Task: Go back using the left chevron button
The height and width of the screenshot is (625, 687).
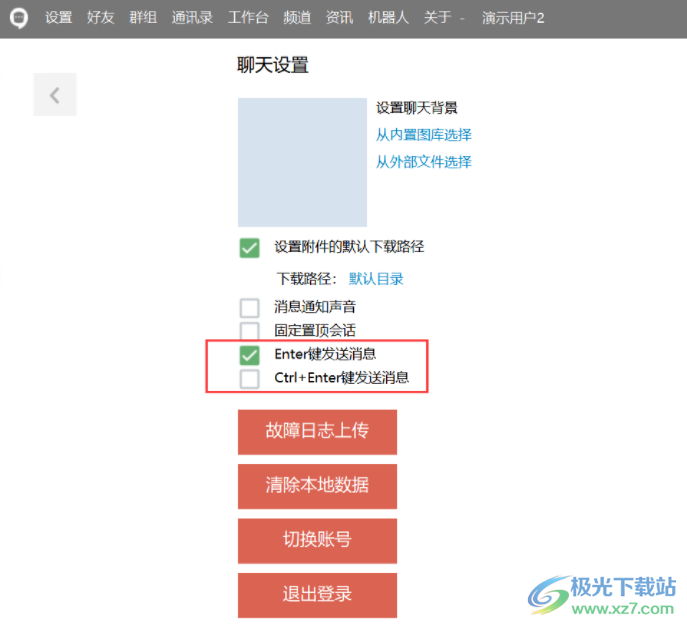Action: point(55,95)
